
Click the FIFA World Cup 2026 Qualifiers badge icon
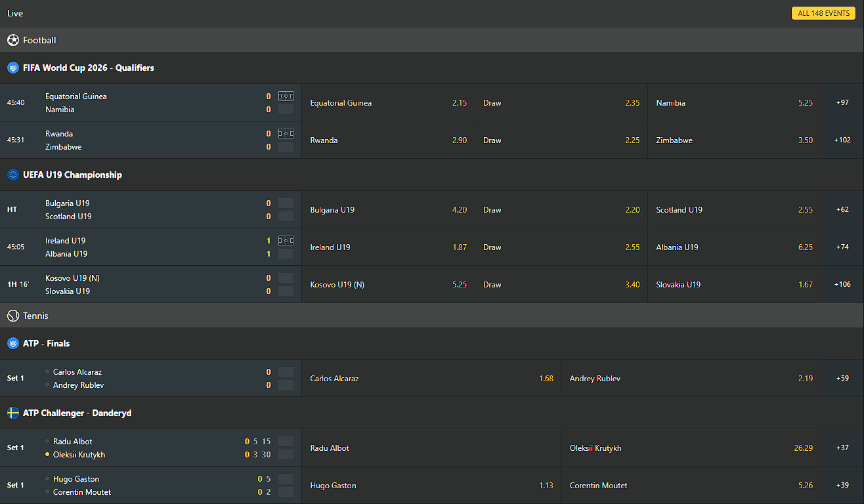tap(12, 68)
